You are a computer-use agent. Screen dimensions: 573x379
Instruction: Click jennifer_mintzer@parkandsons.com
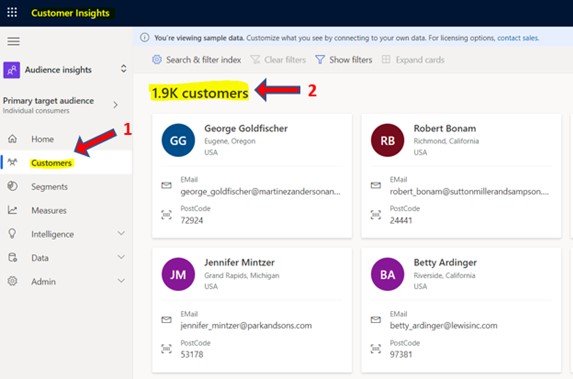[x=246, y=326]
